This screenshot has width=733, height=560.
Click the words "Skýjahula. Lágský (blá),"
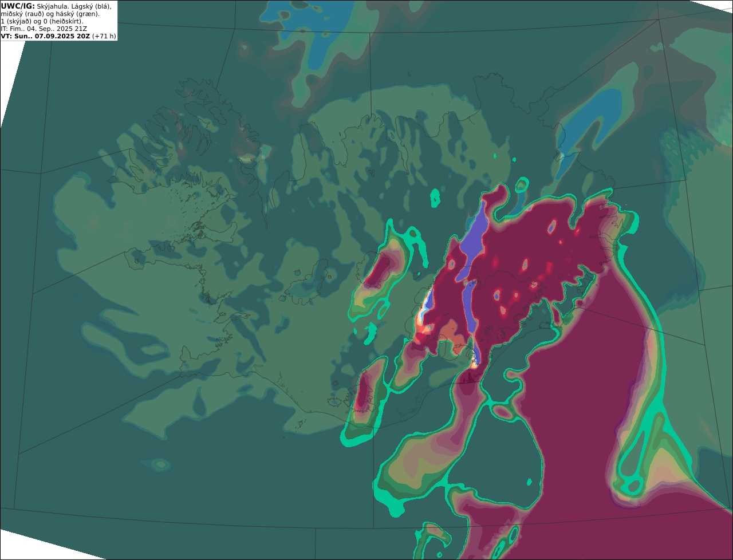pos(74,6)
